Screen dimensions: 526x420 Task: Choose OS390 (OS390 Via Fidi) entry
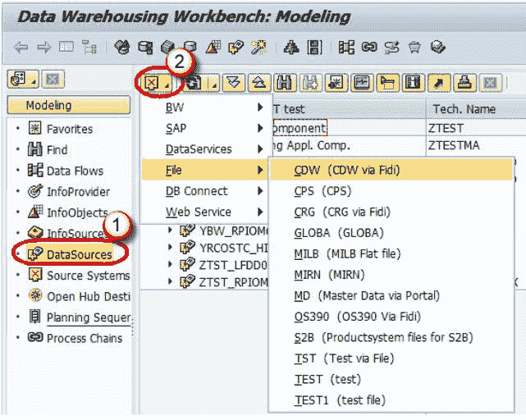391,317
